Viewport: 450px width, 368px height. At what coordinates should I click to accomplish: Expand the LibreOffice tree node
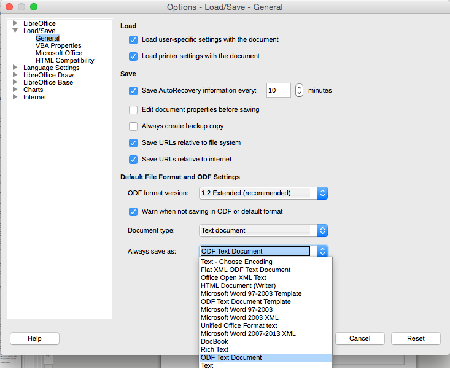15,23
